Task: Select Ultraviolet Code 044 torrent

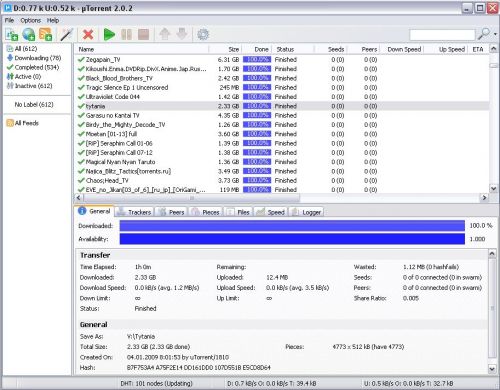Action: tap(282, 97)
